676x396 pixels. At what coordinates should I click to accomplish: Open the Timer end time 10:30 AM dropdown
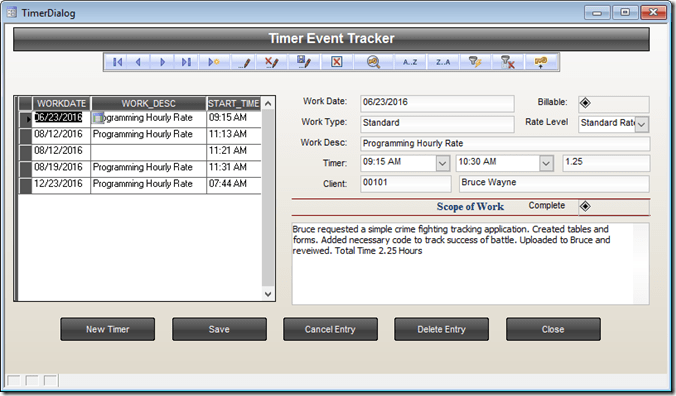click(x=546, y=163)
